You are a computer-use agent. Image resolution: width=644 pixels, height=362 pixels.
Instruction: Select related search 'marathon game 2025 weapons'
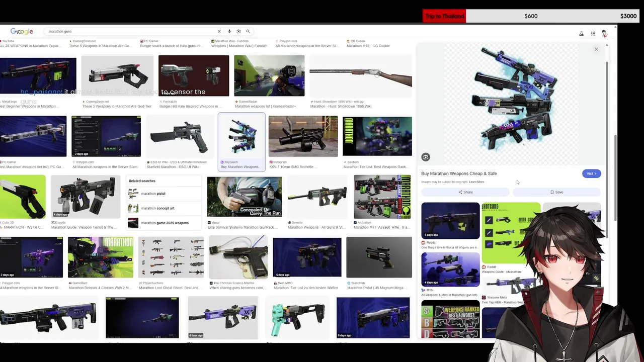pyautogui.click(x=164, y=223)
